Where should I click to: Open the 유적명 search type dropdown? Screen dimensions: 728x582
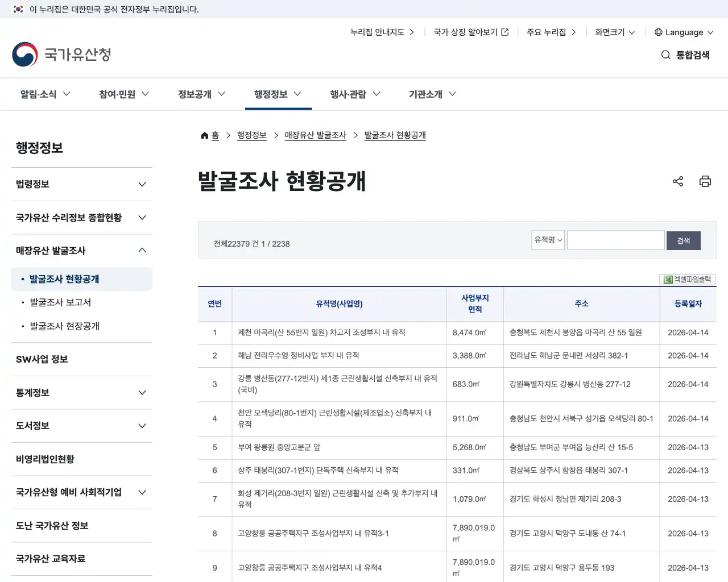click(x=548, y=240)
